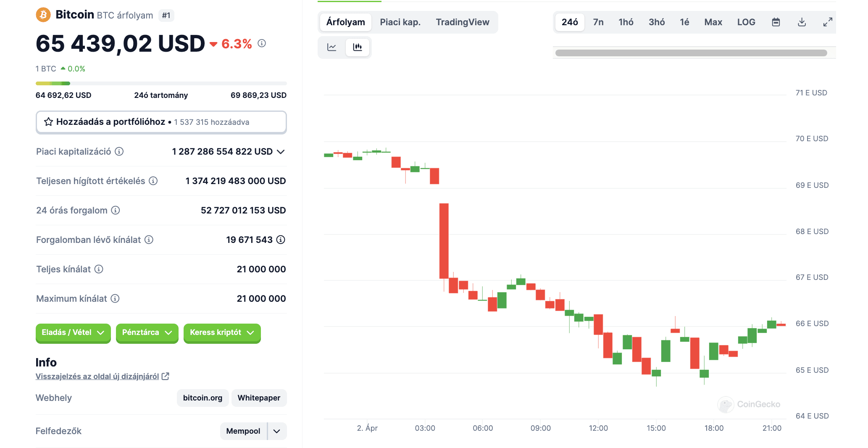Screen dimensions: 868x448
Task: Select the Árfolyam chart tab
Action: coord(345,22)
